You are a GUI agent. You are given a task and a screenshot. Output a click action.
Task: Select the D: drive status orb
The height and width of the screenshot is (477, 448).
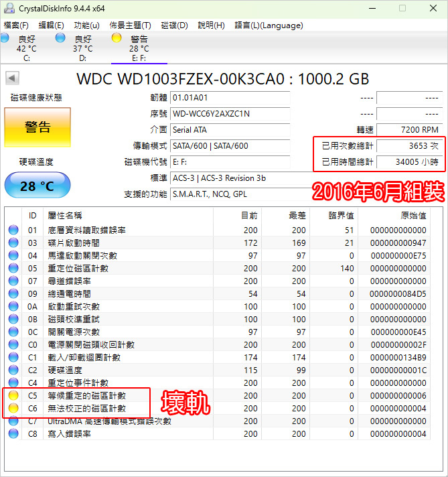(60, 38)
